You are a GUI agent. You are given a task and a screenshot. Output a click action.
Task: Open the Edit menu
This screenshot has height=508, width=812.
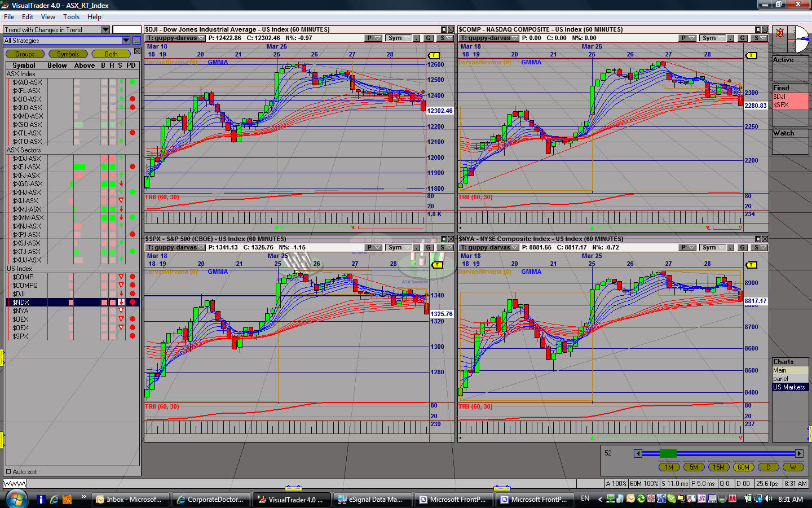(28, 17)
